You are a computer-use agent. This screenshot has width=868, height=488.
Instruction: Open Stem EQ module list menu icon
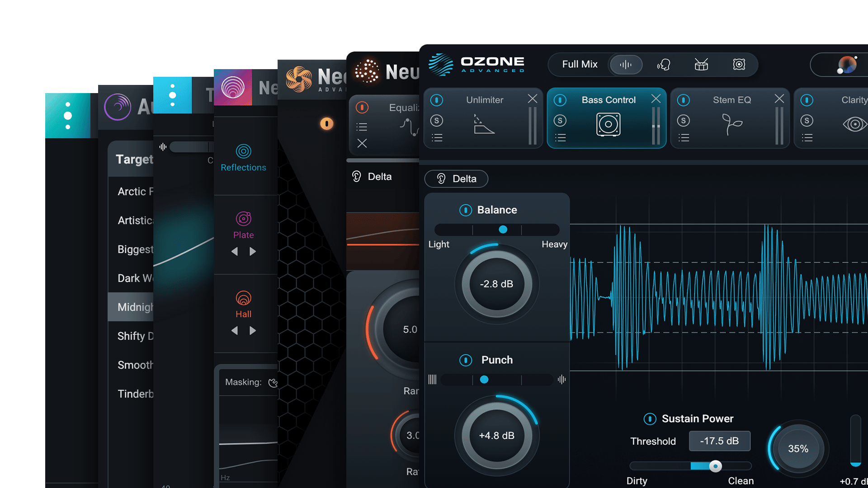point(684,138)
